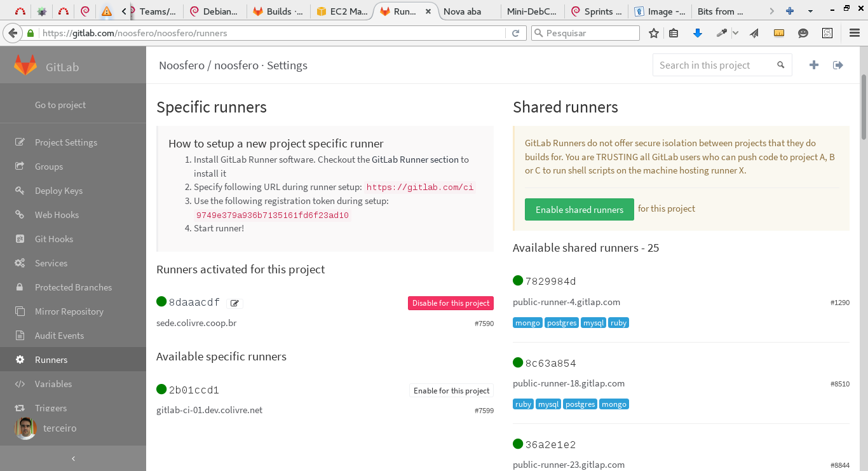Open runner 8daaacdf details
Image resolution: width=868 pixels, height=471 pixels.
tap(194, 303)
